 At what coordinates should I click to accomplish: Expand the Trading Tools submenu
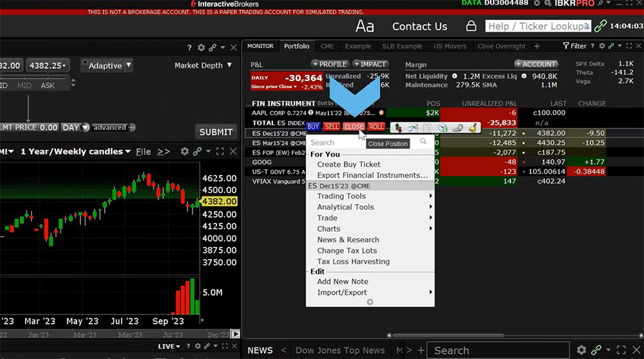click(x=430, y=196)
